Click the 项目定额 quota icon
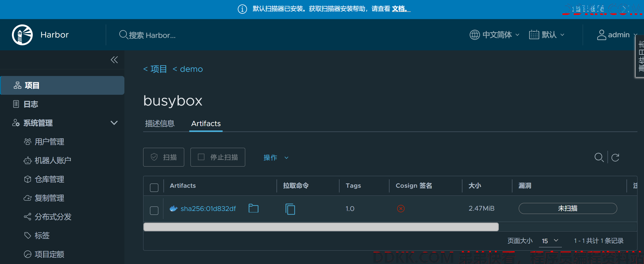Image resolution: width=644 pixels, height=264 pixels. click(27, 254)
